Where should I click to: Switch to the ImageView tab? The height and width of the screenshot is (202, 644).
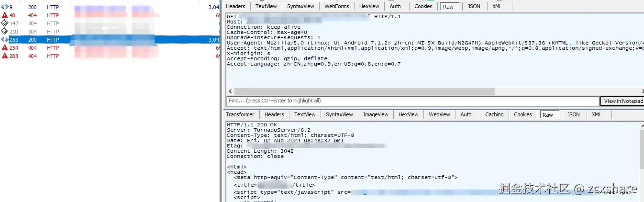click(x=376, y=114)
